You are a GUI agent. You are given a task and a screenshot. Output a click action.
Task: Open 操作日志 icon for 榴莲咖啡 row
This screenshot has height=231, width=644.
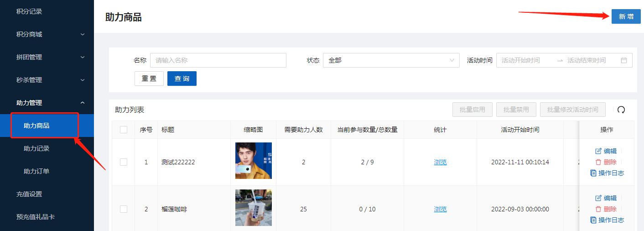[x=593, y=220]
